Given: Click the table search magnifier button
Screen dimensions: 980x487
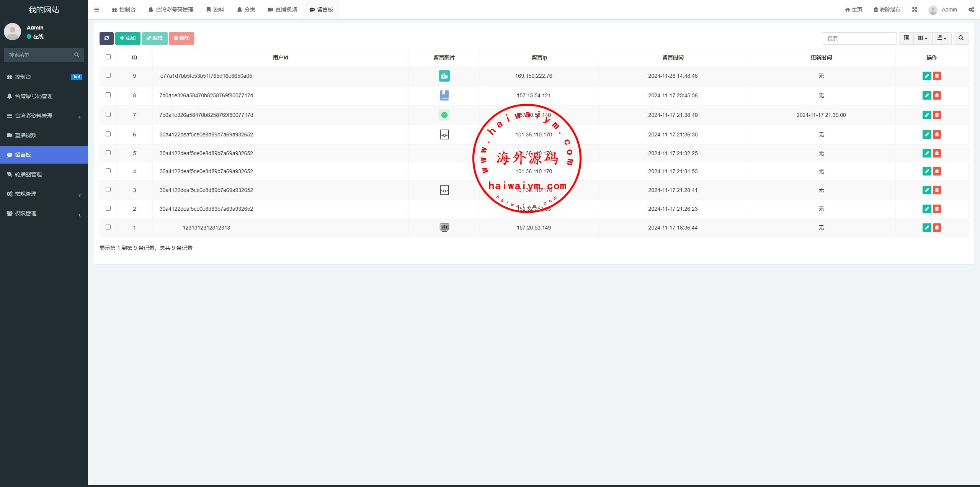Looking at the screenshot, I should pyautogui.click(x=961, y=38).
